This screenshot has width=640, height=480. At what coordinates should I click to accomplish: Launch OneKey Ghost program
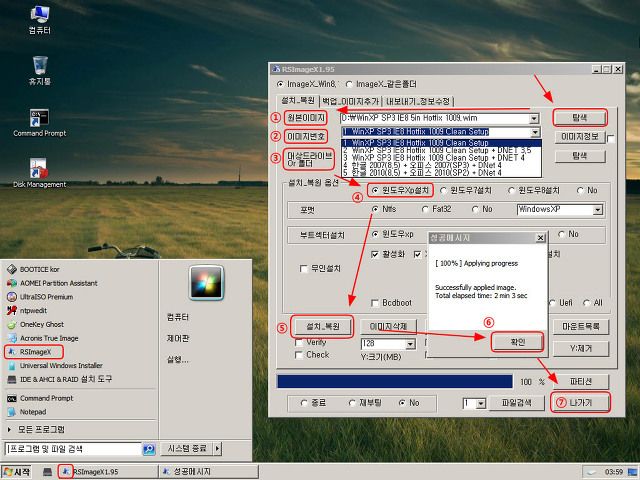tap(42, 324)
